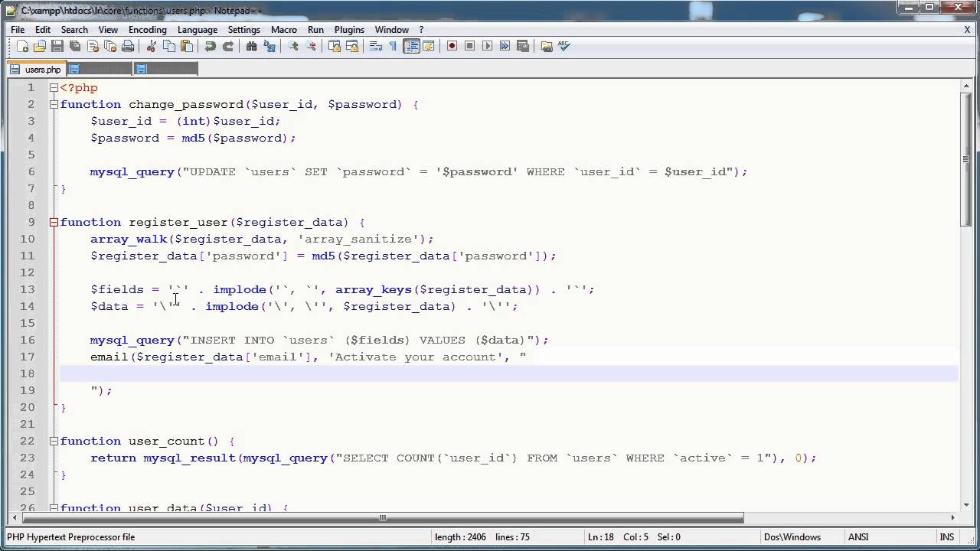Place cursor on 'array_sanitize' in line 10
This screenshot has height=551, width=980.
tap(358, 240)
